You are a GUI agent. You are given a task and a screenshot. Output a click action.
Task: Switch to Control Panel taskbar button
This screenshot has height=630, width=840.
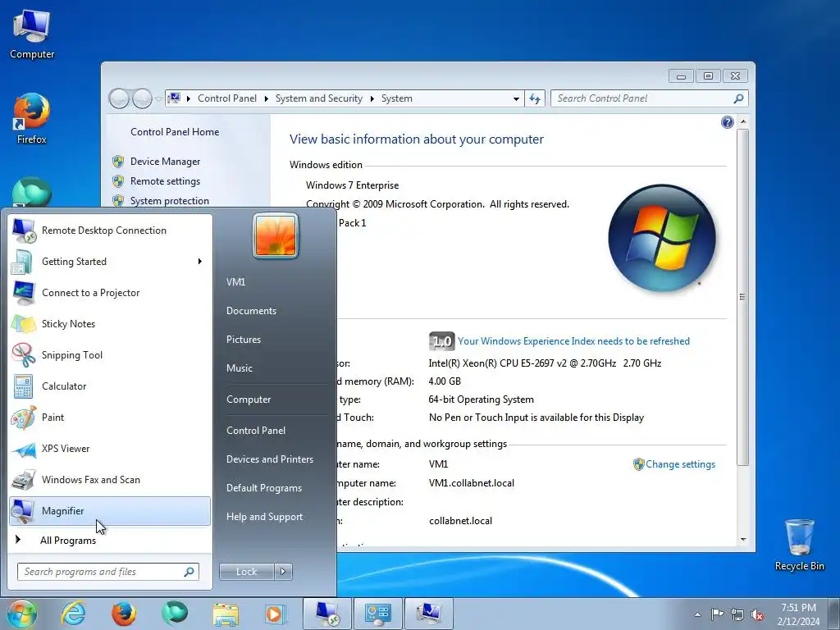377,614
